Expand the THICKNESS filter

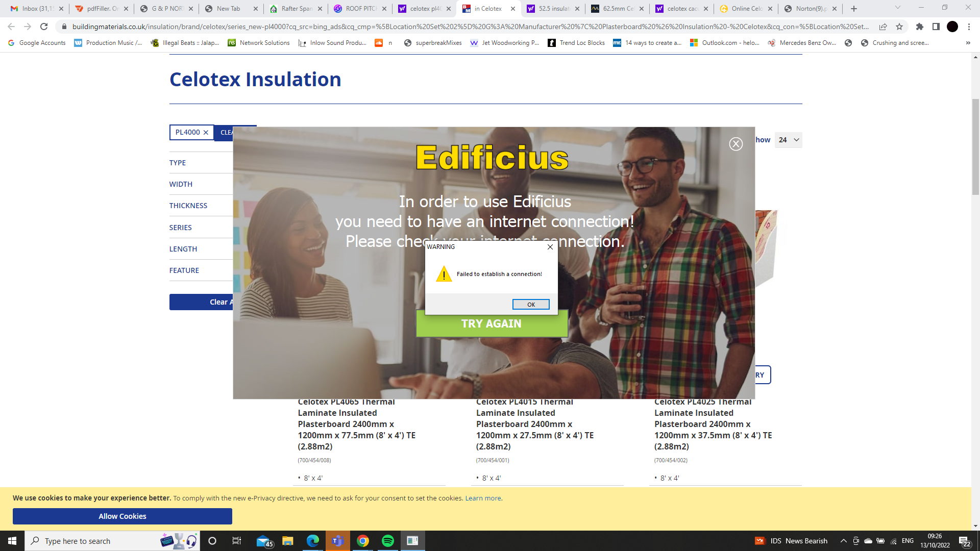click(201, 206)
